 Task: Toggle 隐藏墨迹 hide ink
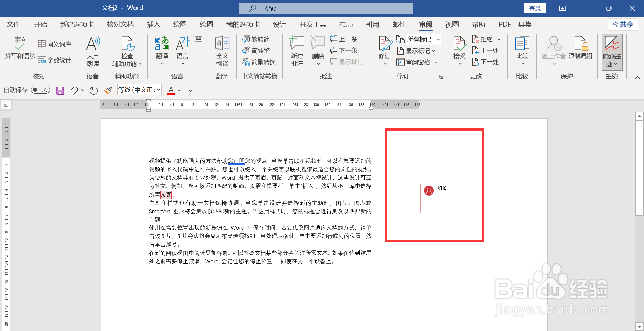(x=612, y=52)
